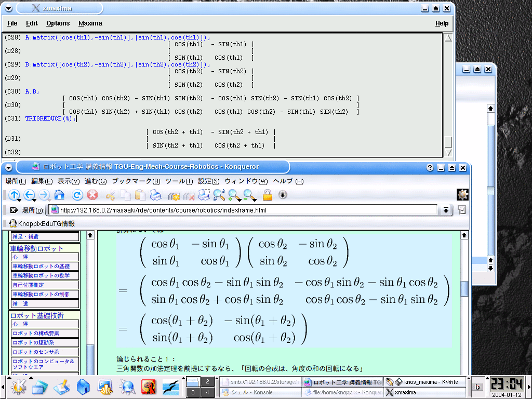Open the K menu launcher on the panel
The image size is (532, 399).
tap(19, 387)
